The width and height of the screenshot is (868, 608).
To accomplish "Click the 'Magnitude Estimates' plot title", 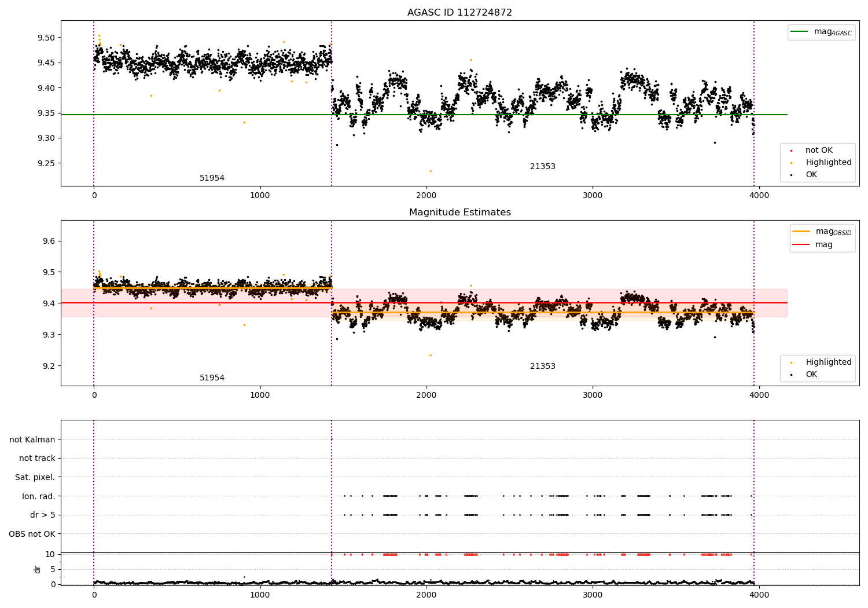I will [x=459, y=213].
